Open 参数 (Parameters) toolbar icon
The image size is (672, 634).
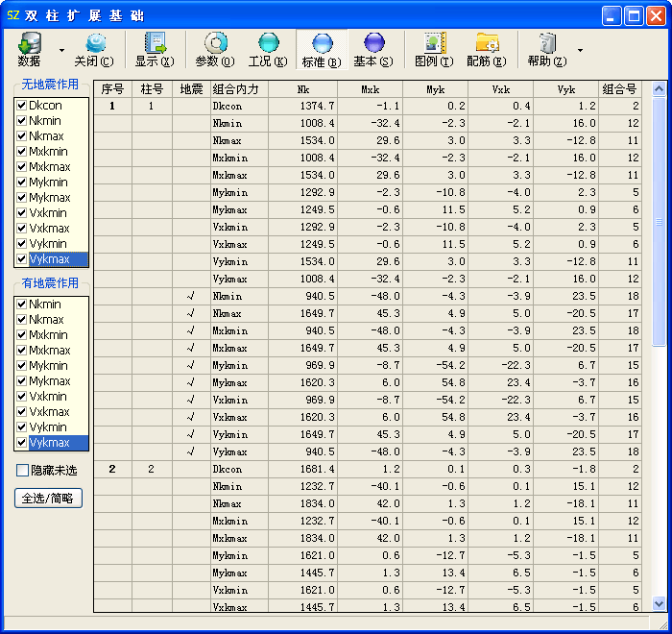(214, 43)
